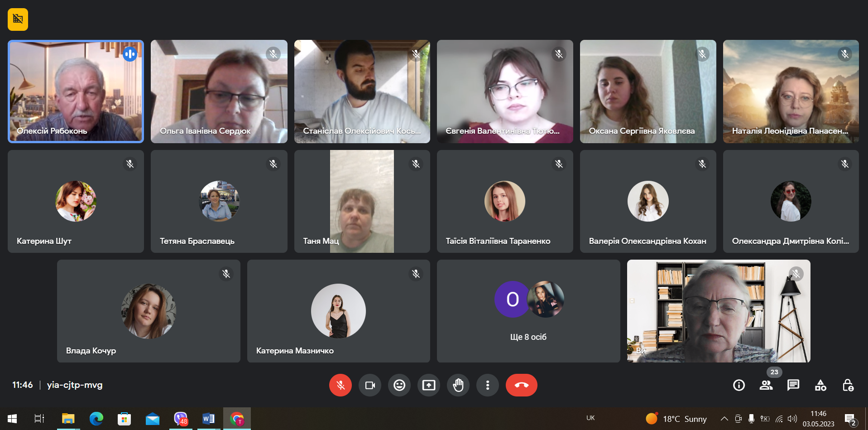Open the chat messages panel icon
Viewport: 868px width, 430px height.
point(793,385)
